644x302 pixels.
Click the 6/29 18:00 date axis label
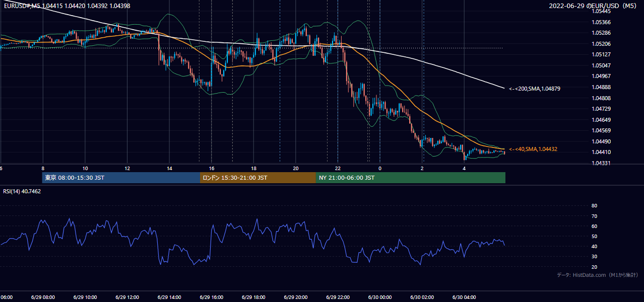253,297
